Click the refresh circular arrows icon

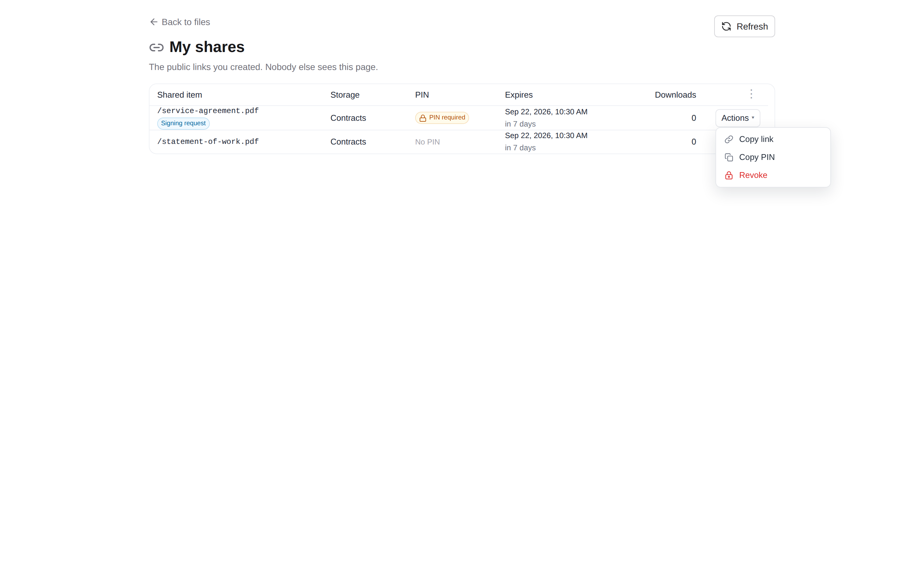click(x=726, y=26)
